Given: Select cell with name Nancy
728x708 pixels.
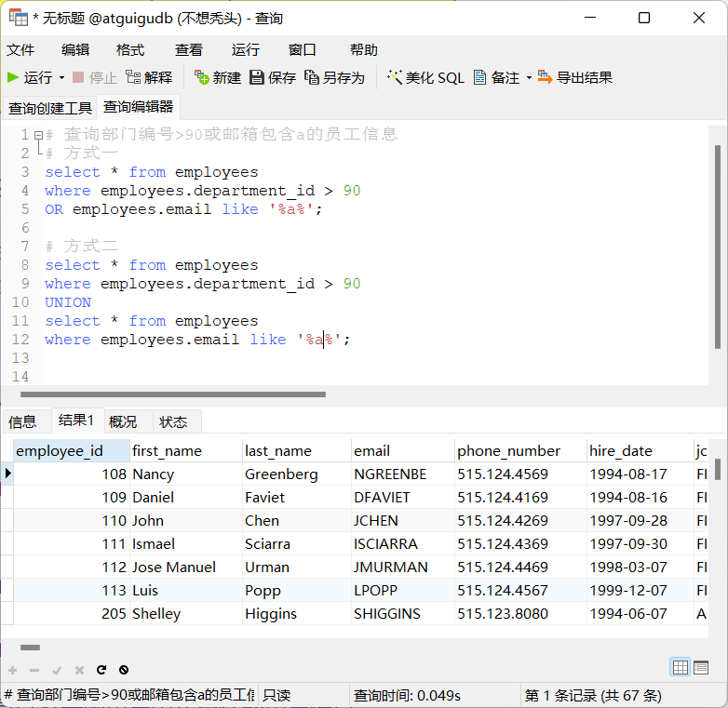Looking at the screenshot, I should (186, 474).
